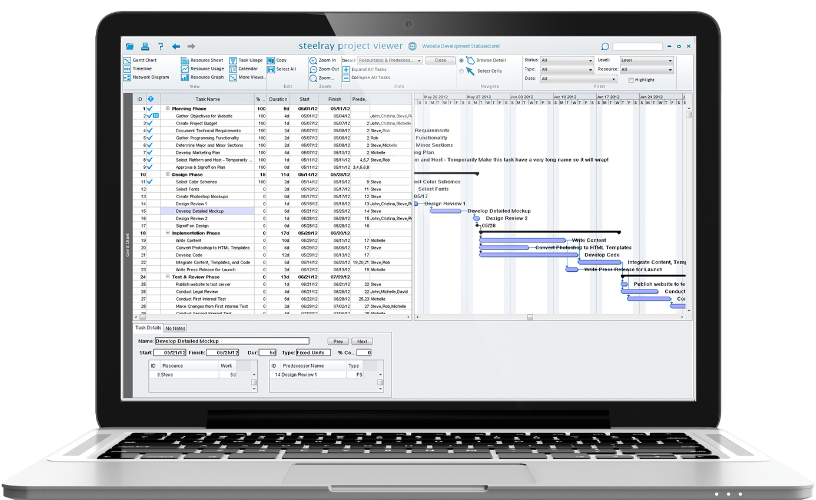816x500 pixels.
Task: Select the Task Details tab
Action: click(148, 328)
